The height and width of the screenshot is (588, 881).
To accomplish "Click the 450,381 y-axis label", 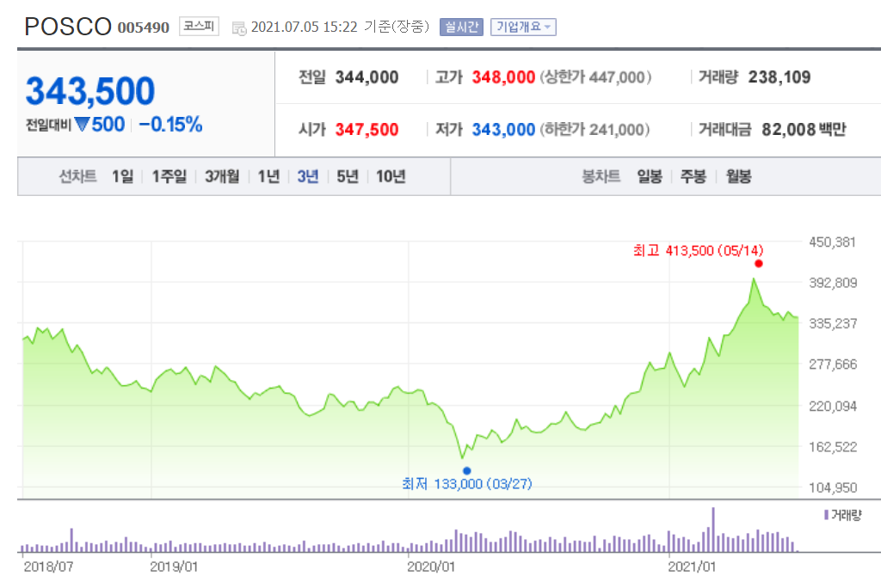I will [x=833, y=242].
